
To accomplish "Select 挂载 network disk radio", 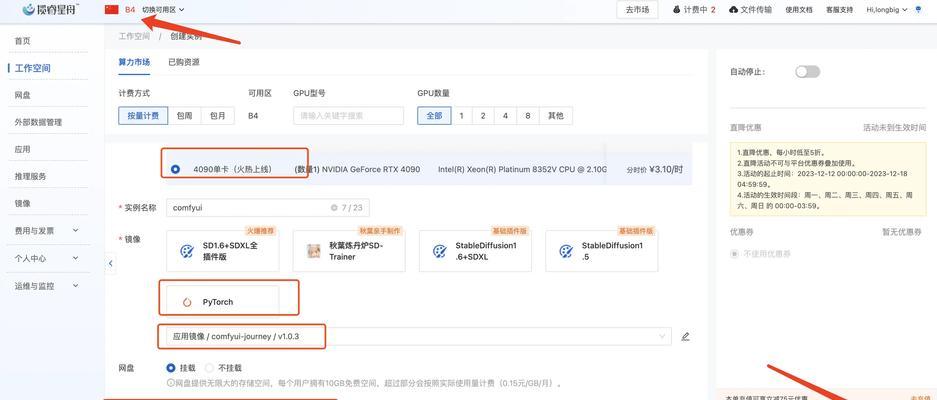I will [x=171, y=368].
